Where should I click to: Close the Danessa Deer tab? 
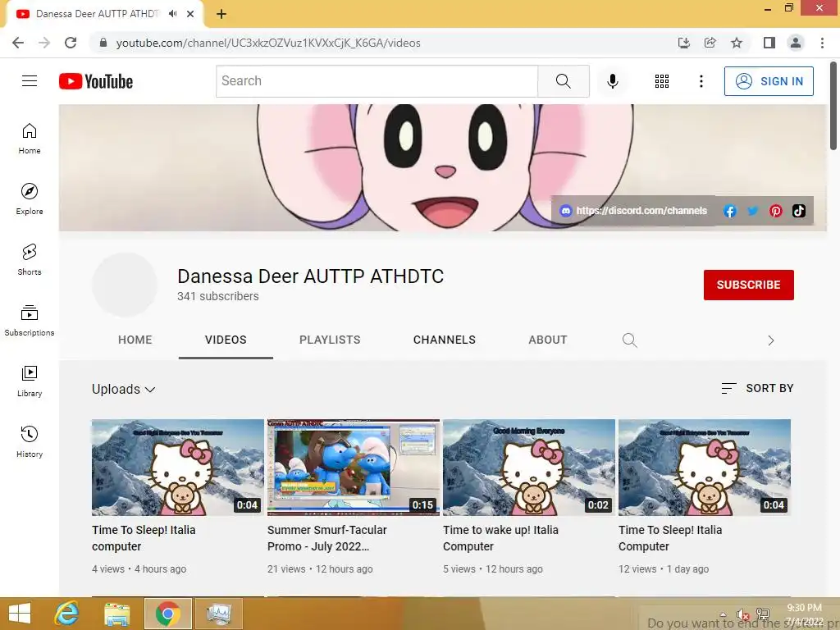[x=190, y=14]
